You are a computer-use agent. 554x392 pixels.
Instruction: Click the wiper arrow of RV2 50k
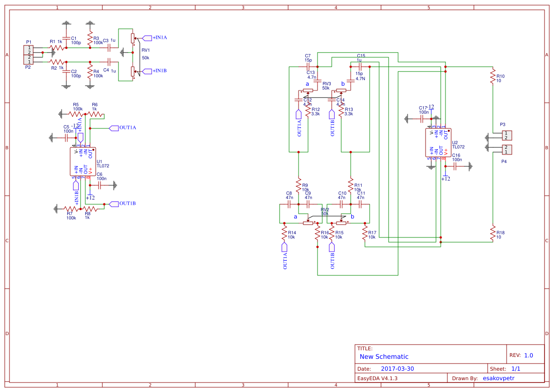click(x=308, y=219)
